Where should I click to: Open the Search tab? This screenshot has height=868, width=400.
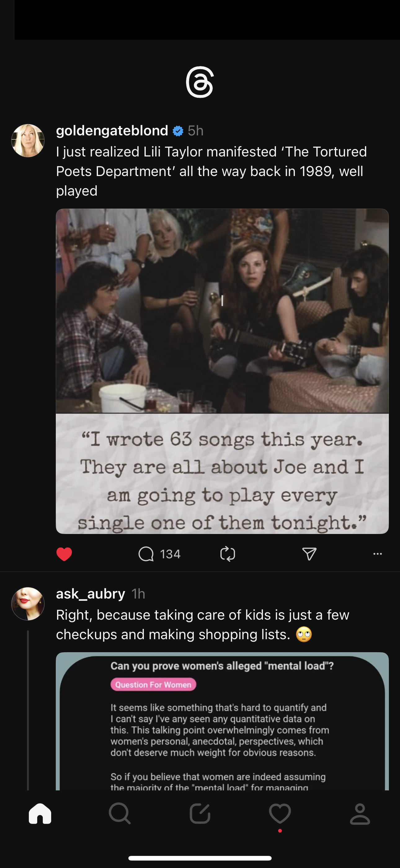120,813
